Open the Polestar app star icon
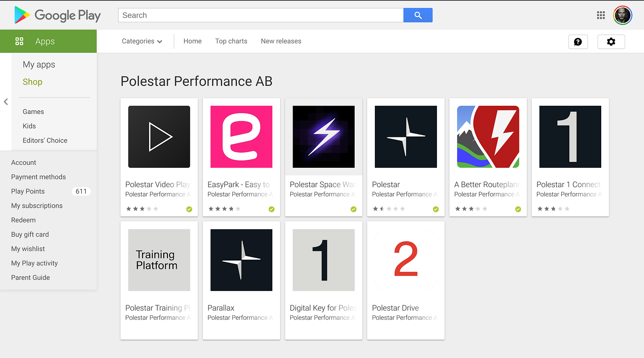644x358 pixels. (x=406, y=136)
